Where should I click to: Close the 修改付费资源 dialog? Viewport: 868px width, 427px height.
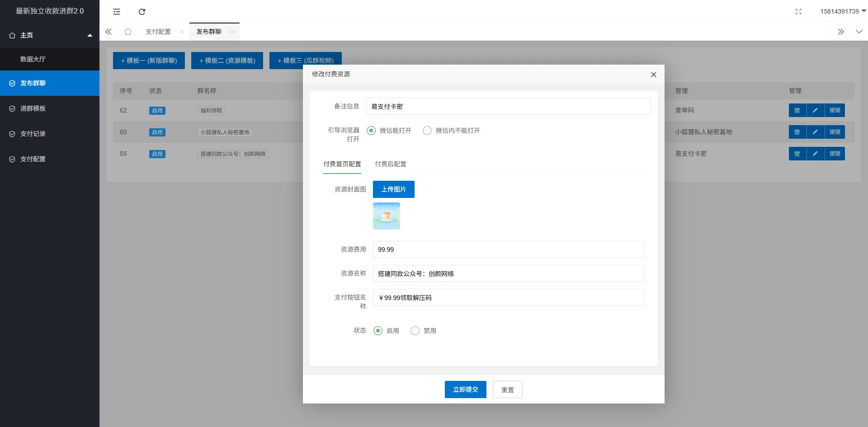[653, 75]
